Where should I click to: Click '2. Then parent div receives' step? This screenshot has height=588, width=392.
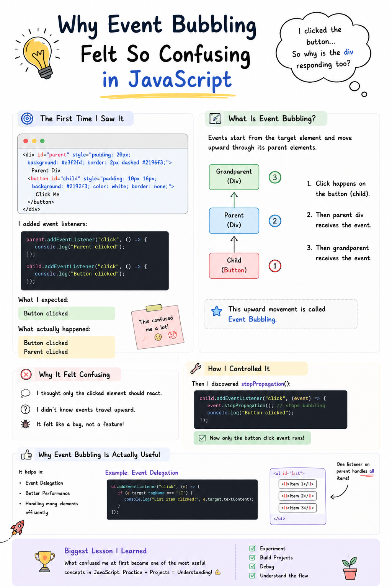[339, 220]
